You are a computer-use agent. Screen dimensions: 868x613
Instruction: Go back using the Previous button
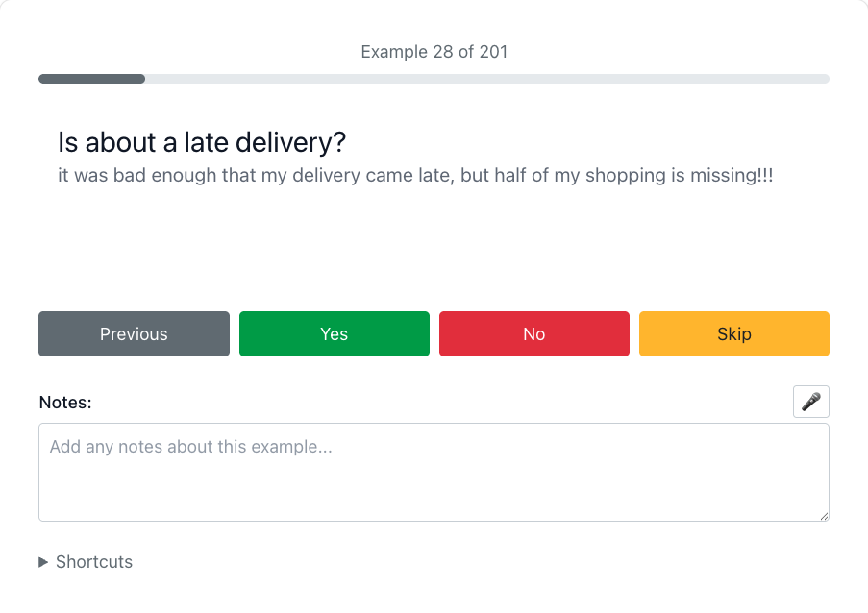pyautogui.click(x=134, y=334)
